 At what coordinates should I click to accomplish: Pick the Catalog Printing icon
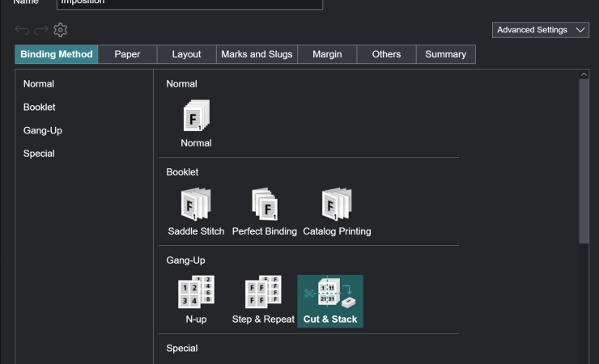(337, 205)
